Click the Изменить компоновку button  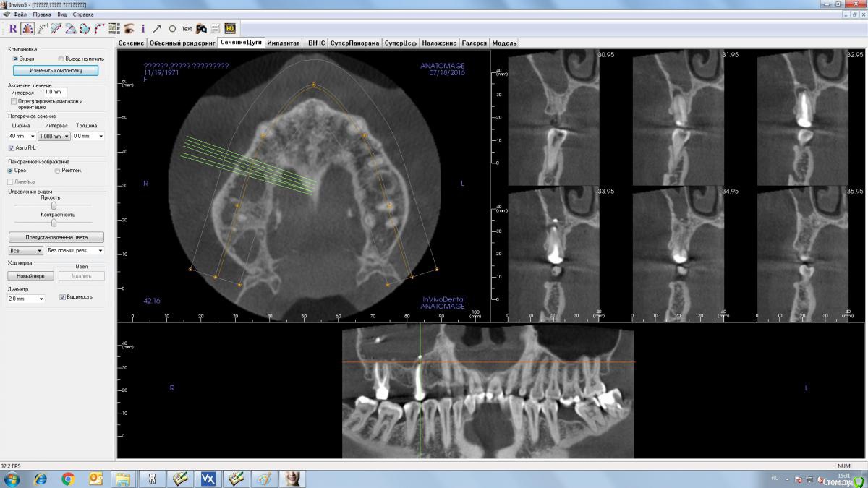tap(56, 71)
